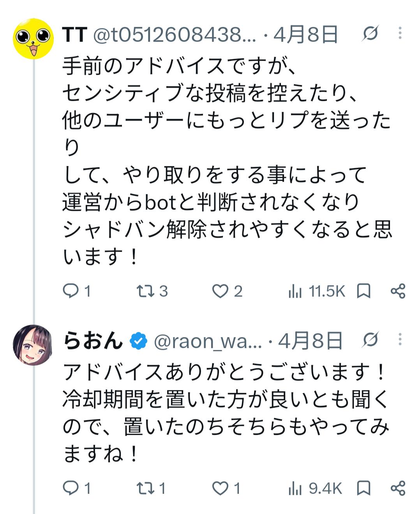This screenshot has width=420, height=514.
Task: Share TT's tweet
Action: [398, 291]
